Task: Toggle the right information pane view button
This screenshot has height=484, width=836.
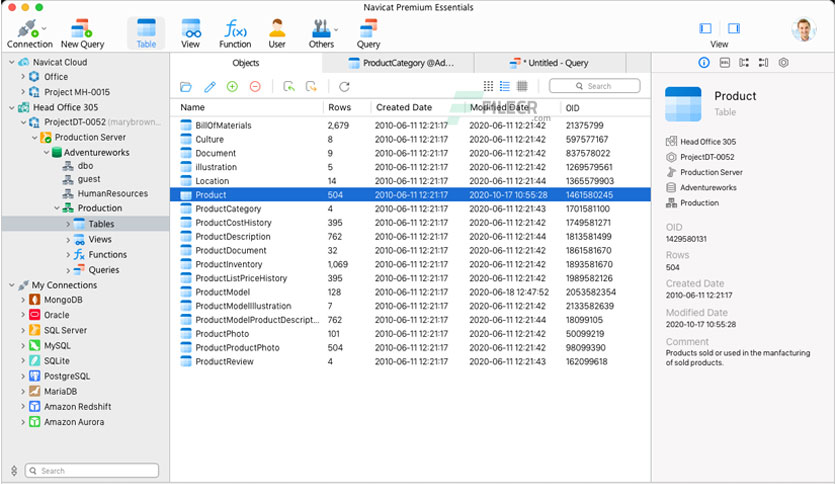Action: tap(734, 28)
